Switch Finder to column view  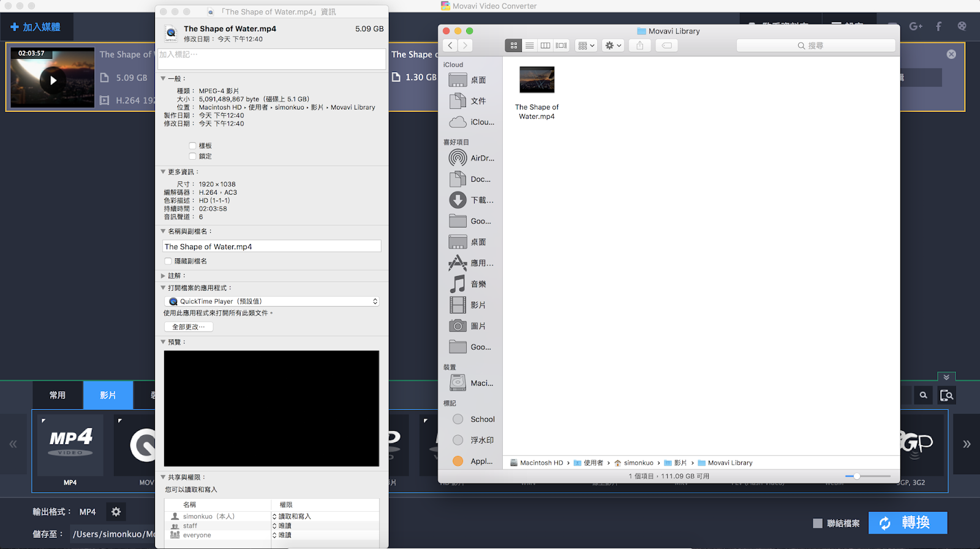click(x=545, y=45)
